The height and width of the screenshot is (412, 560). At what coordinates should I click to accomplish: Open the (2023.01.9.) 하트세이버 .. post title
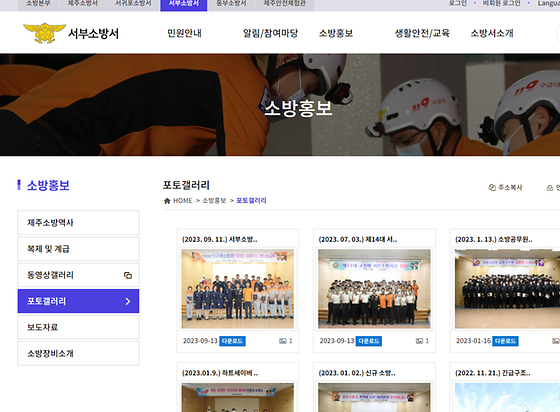[220, 373]
